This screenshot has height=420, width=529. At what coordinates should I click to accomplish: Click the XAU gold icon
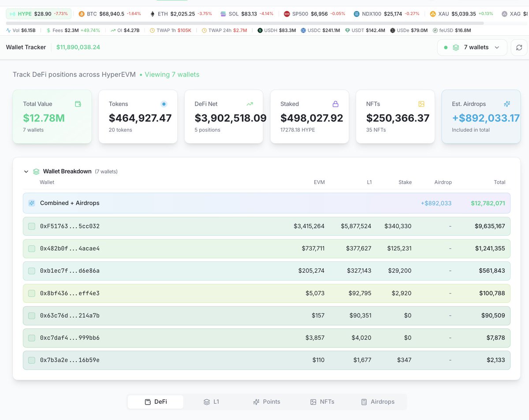[432, 14]
